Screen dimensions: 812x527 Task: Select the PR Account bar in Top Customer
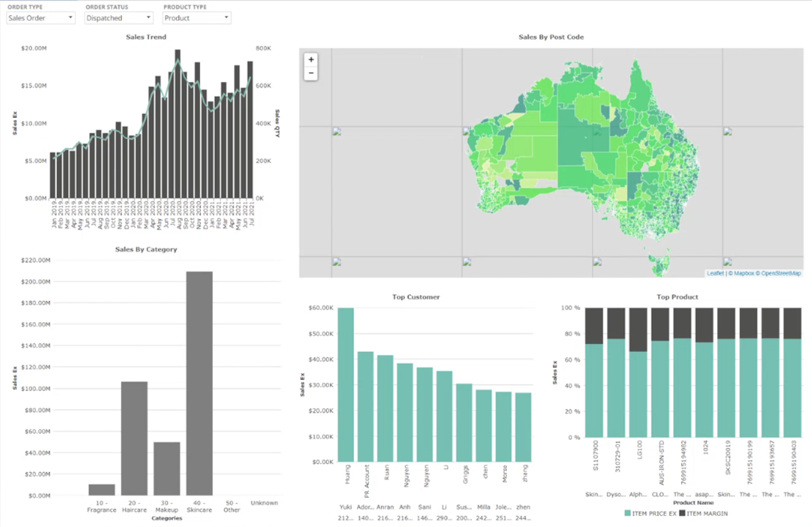coord(365,406)
